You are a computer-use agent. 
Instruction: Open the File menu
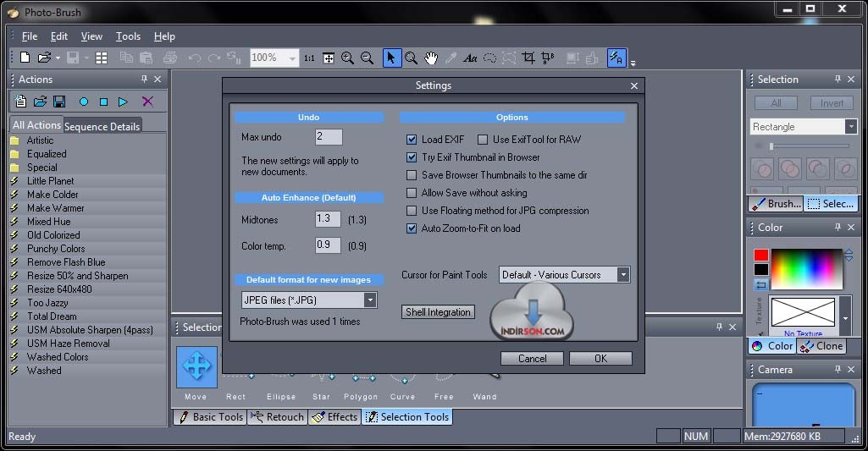point(30,36)
